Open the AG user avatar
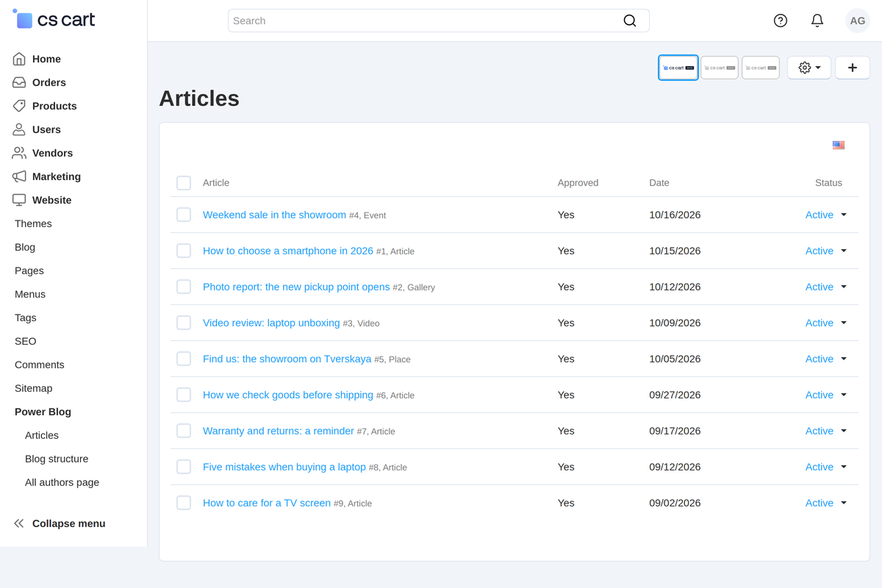The height and width of the screenshot is (588, 882). [x=858, y=21]
